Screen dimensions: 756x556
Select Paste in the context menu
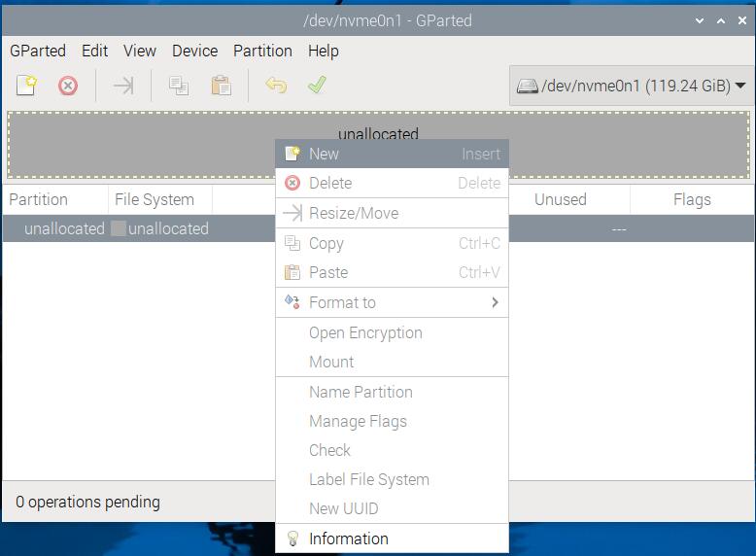pyautogui.click(x=392, y=272)
